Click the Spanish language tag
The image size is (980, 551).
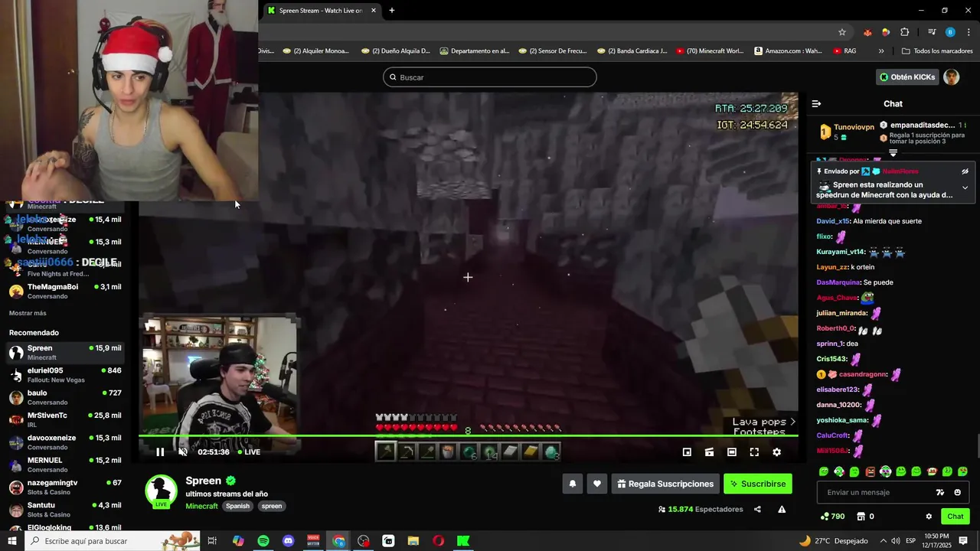237,506
